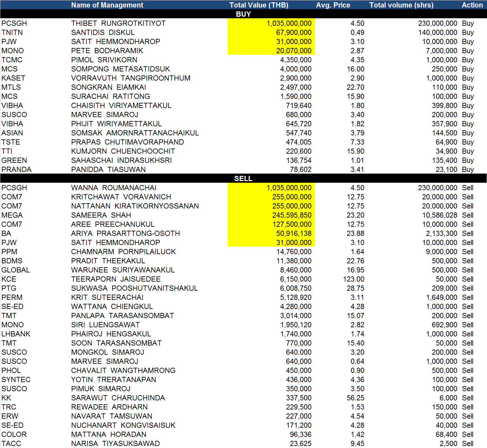Click name PRAPAS CHUTIMAVORAPHAND
Image resolution: width=487 pixels, height=448 pixels.
128,142
